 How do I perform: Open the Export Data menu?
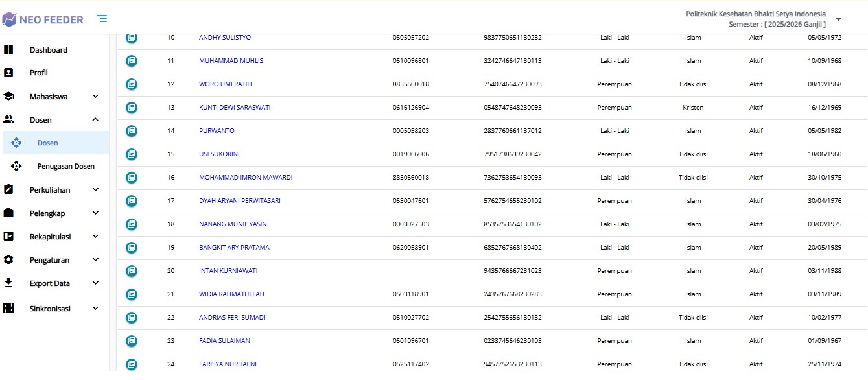pyautogui.click(x=50, y=283)
